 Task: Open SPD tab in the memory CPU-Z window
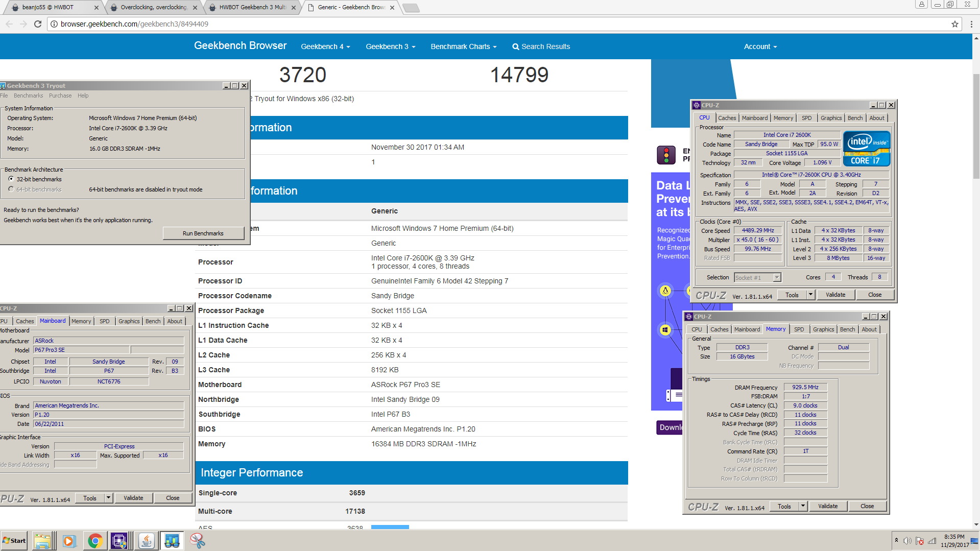[799, 329]
